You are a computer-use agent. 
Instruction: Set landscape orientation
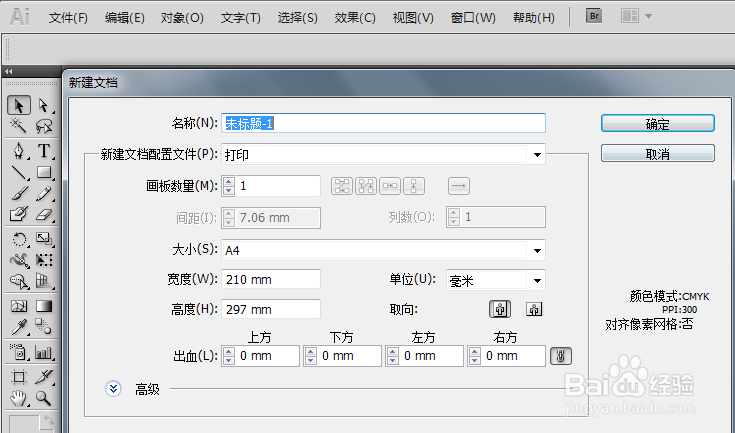click(534, 309)
